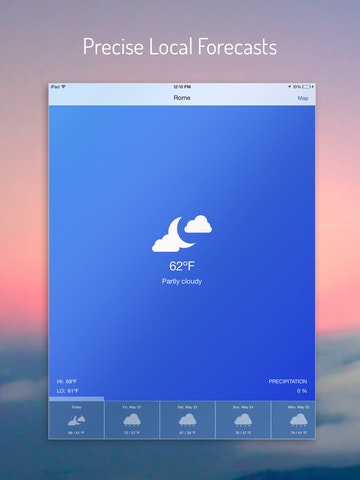
Task: Click the 62°F current temperature
Action: click(x=182, y=266)
